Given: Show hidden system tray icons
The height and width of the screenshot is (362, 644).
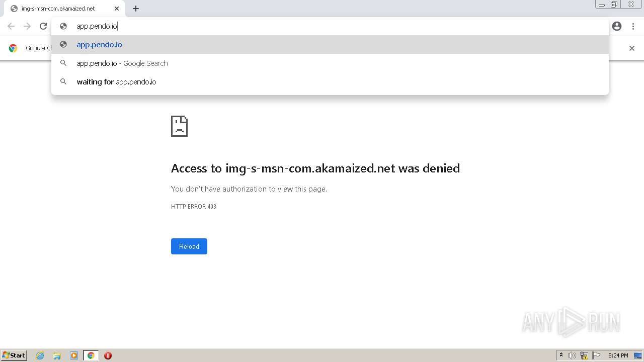Looking at the screenshot, I should (x=561, y=355).
